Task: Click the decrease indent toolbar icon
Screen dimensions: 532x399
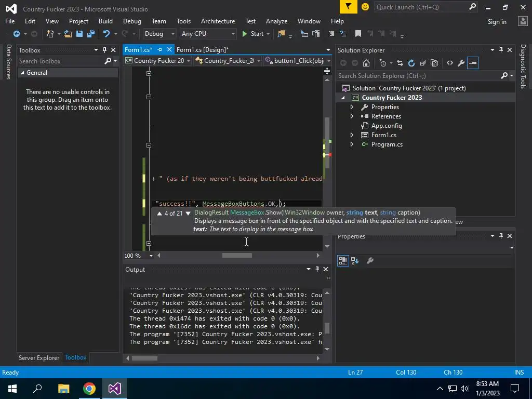Action: [331, 34]
